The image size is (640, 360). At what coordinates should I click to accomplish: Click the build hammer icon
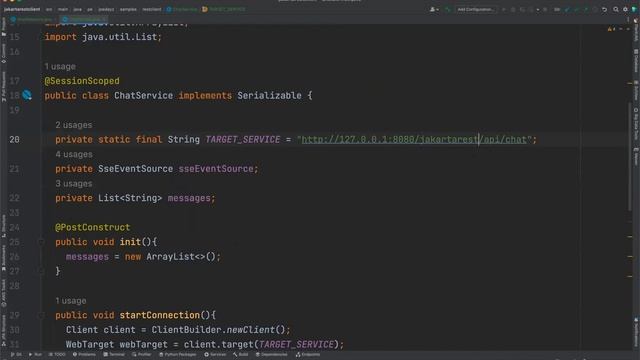pyautogui.click(x=448, y=9)
